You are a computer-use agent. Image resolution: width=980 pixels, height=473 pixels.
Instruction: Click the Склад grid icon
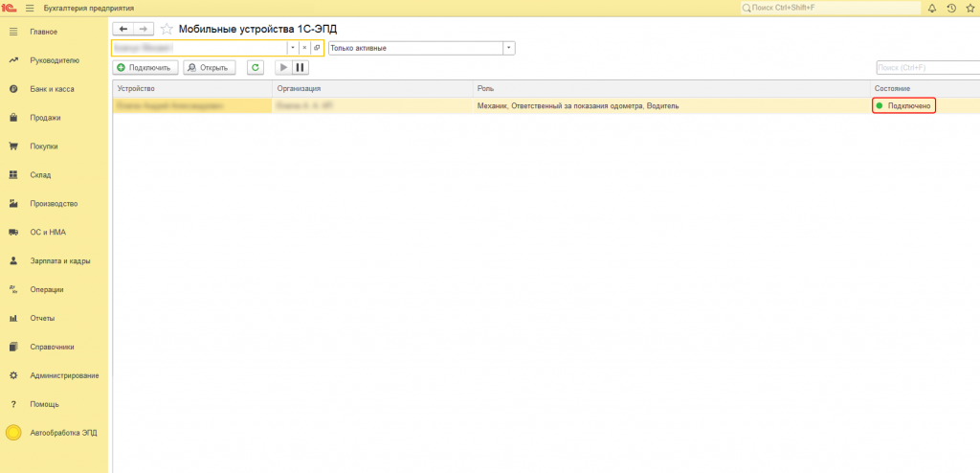pyautogui.click(x=13, y=175)
